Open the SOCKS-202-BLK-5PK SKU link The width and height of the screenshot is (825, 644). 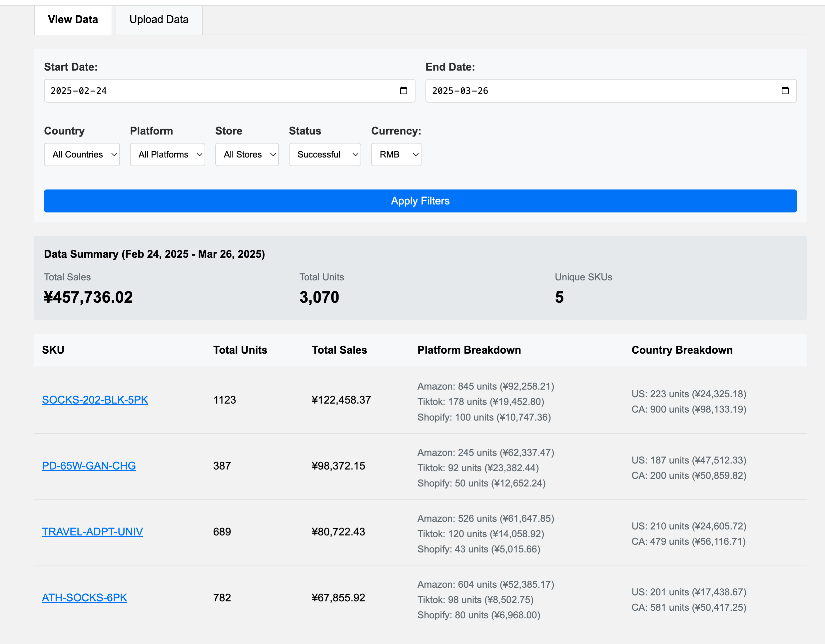pos(95,400)
